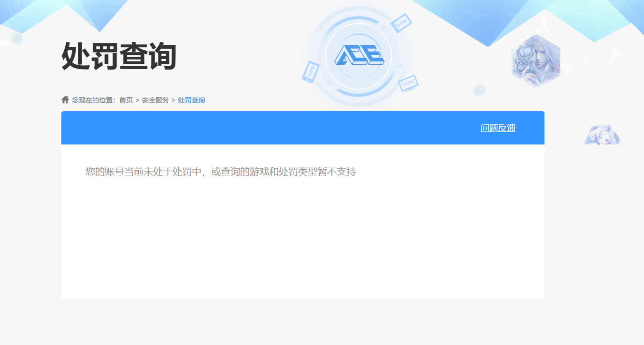Click the lightning bolt right of the ACE logo
Viewport: 644px width, 345px height.
click(399, 66)
